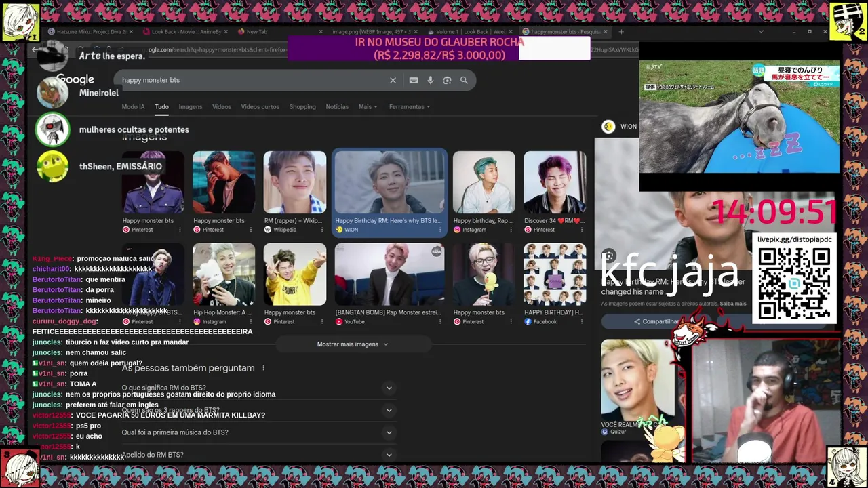868x488 pixels.
Task: Open options menu for the WION image result
Action: 440,230
